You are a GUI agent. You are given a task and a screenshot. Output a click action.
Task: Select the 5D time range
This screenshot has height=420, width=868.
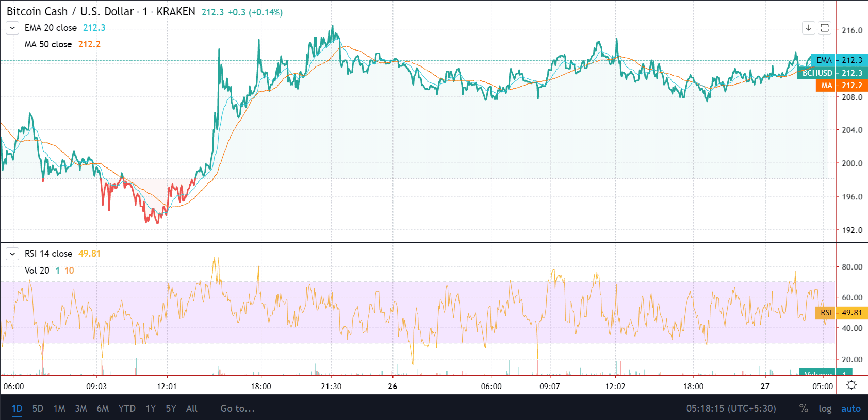click(x=38, y=409)
